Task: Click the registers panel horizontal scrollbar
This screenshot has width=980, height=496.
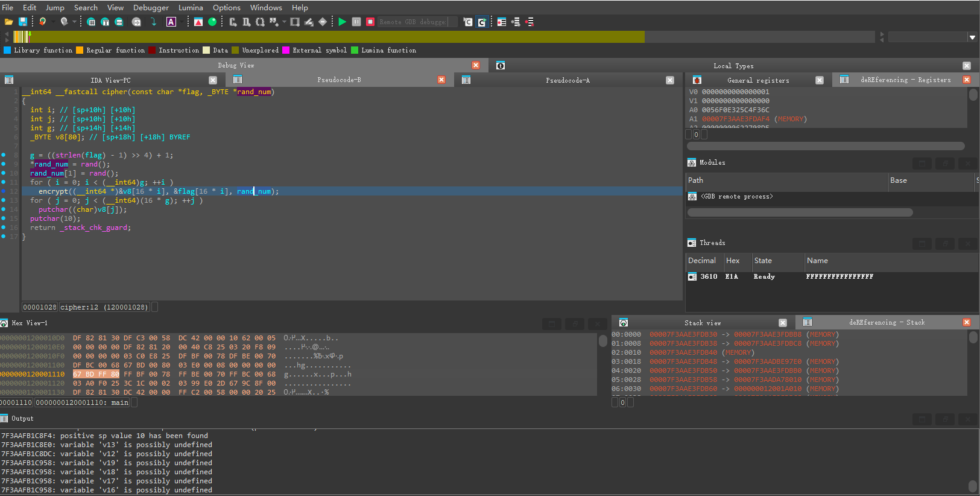Action: (825, 146)
